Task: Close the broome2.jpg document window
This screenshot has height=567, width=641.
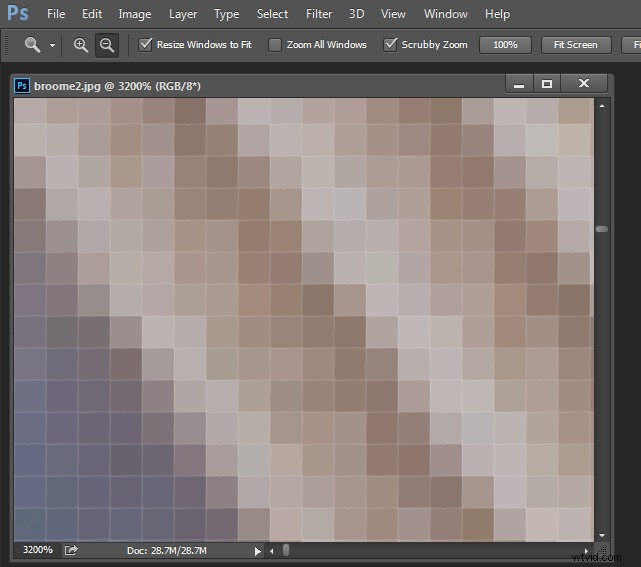Action: click(x=584, y=84)
